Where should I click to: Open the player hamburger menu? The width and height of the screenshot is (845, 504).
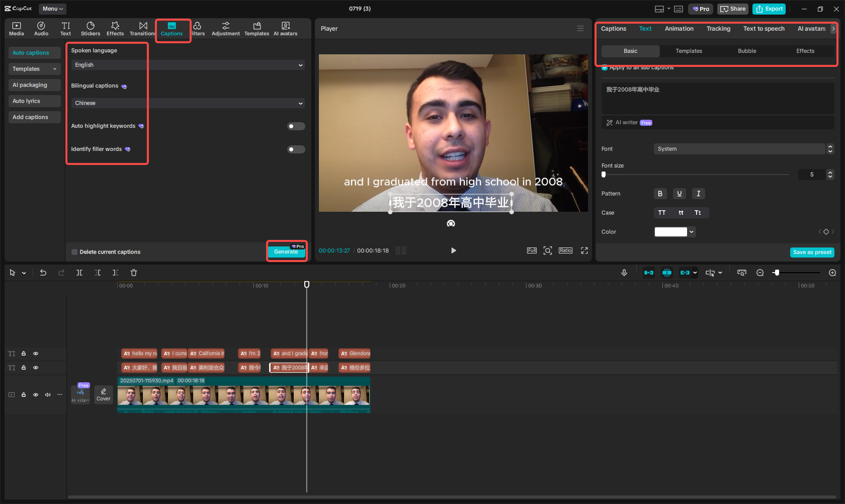point(580,29)
